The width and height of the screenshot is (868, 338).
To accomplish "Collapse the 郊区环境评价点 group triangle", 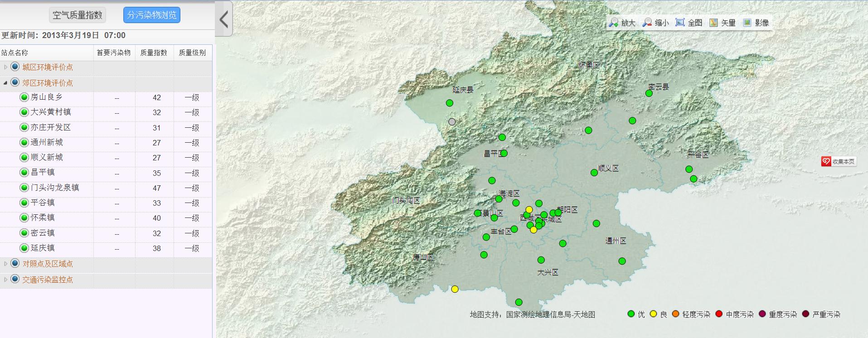I will tap(5, 83).
